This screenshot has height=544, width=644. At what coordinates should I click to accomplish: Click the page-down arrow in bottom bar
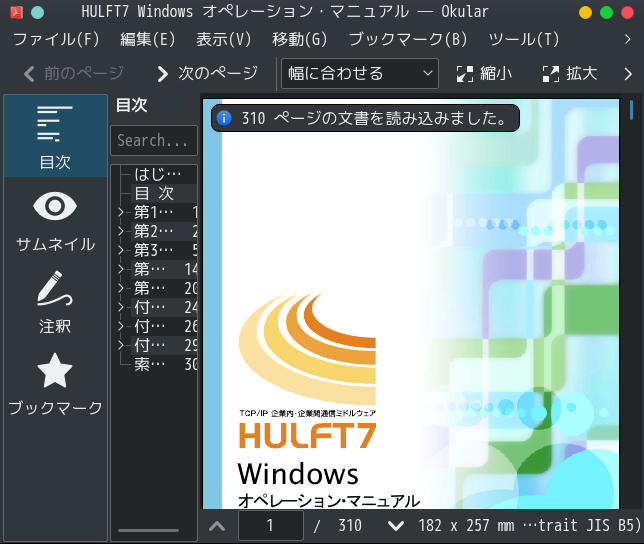tap(396, 526)
